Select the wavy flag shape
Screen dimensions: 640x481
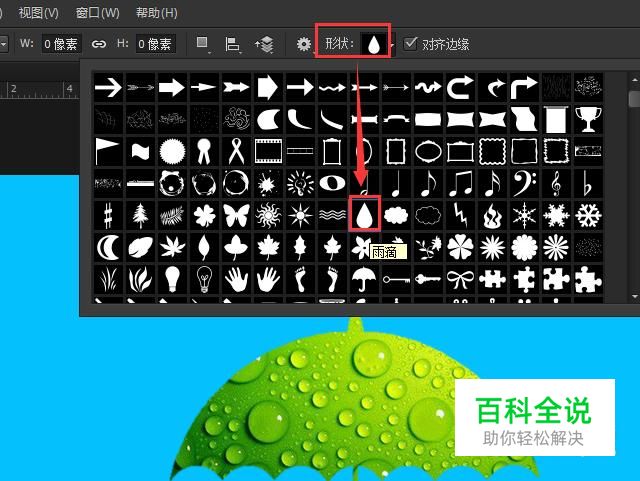140,151
